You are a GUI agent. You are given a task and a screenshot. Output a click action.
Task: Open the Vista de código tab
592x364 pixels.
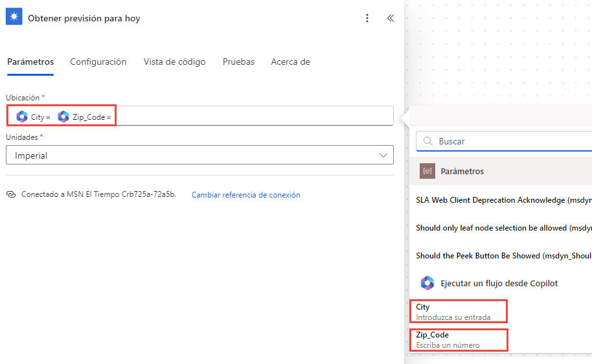tap(174, 62)
